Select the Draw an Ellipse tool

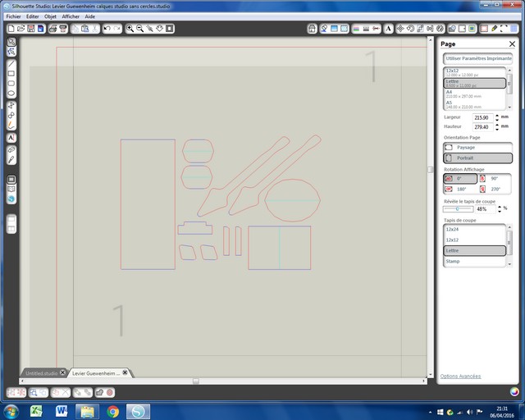(x=11, y=93)
